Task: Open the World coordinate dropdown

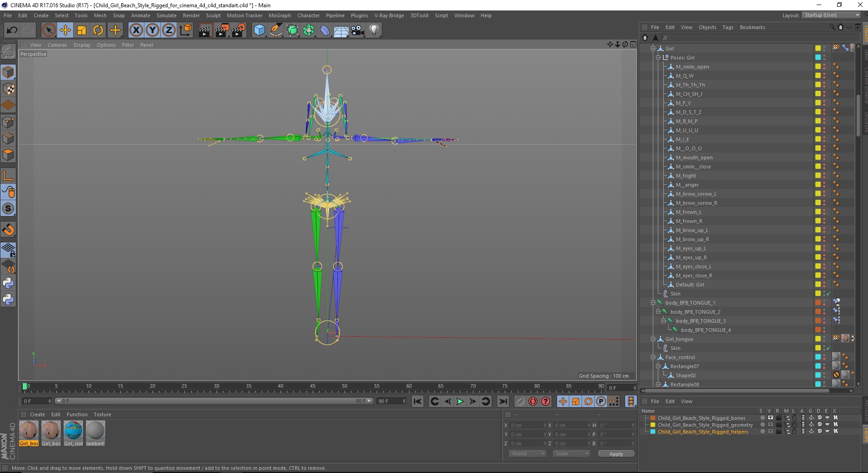Action: (x=528, y=453)
